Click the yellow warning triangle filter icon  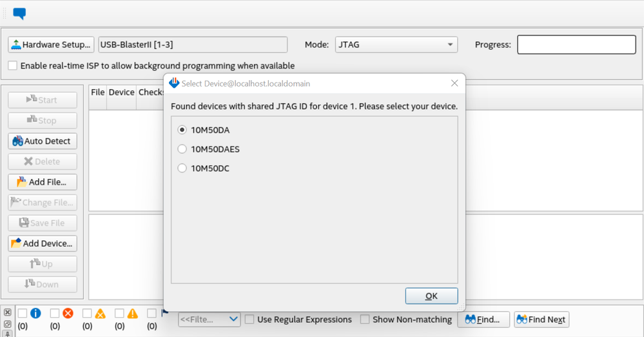(132, 313)
